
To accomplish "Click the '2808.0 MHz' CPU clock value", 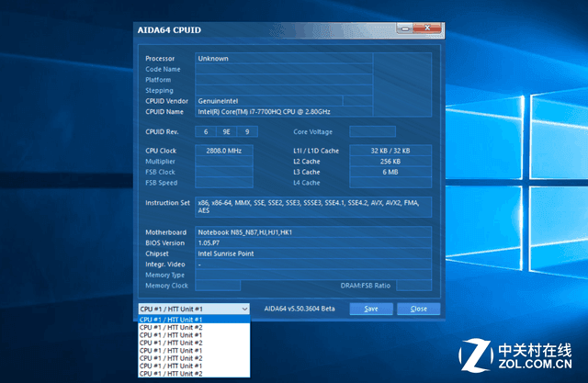I will [x=224, y=151].
